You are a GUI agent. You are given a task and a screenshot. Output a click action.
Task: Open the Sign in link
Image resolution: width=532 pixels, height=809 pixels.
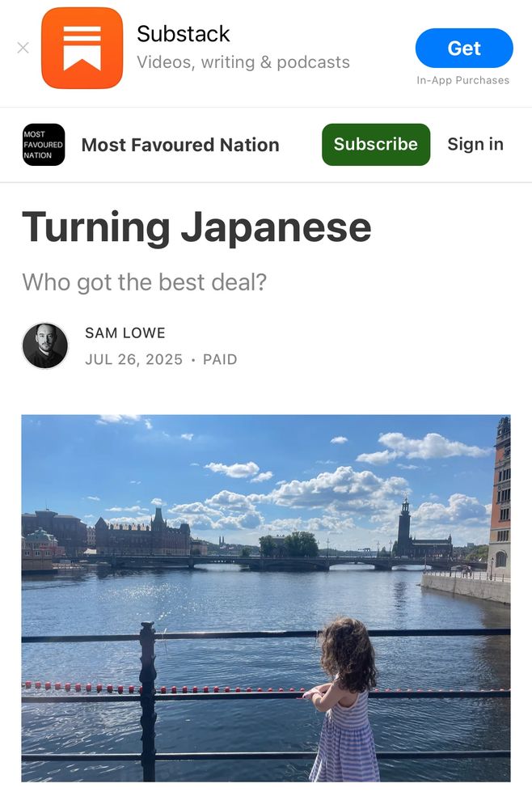point(475,145)
